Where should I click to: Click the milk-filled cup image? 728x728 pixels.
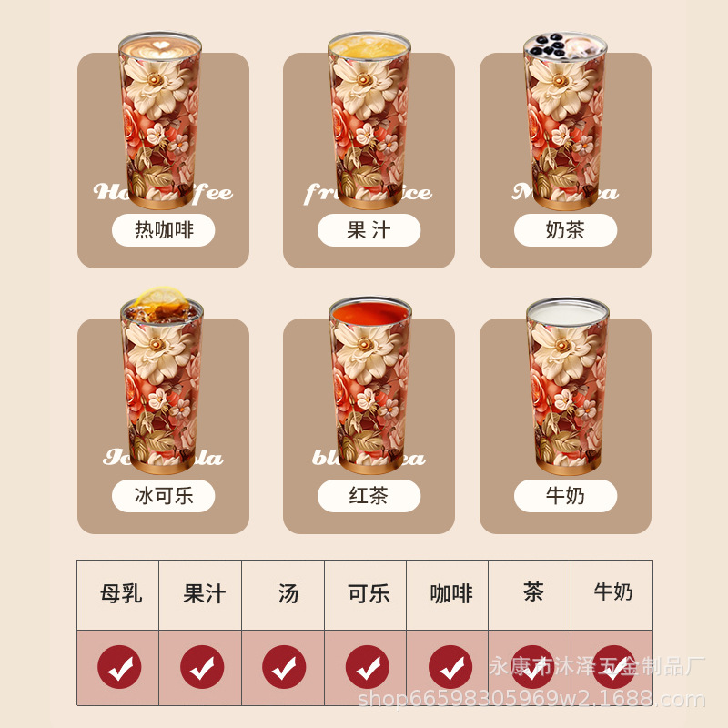[567, 385]
